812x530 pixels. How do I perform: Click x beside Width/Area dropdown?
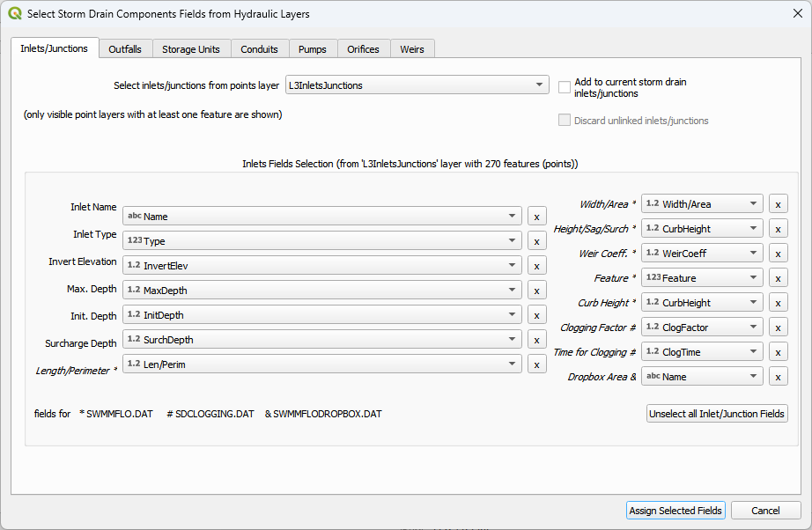[778, 204]
